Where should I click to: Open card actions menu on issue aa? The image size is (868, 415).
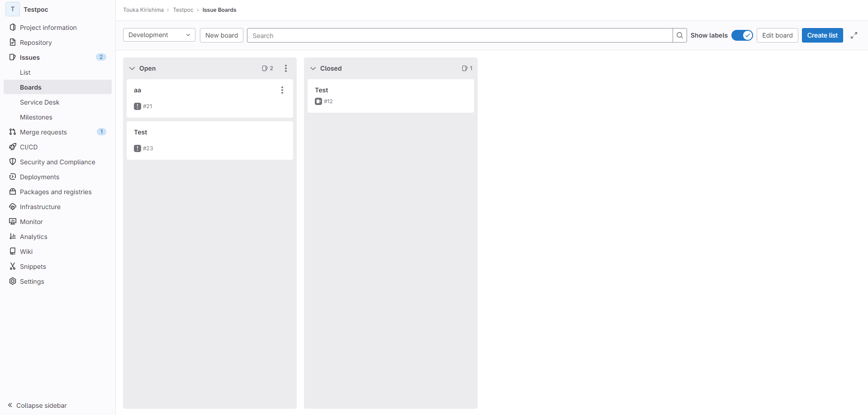pyautogui.click(x=282, y=90)
